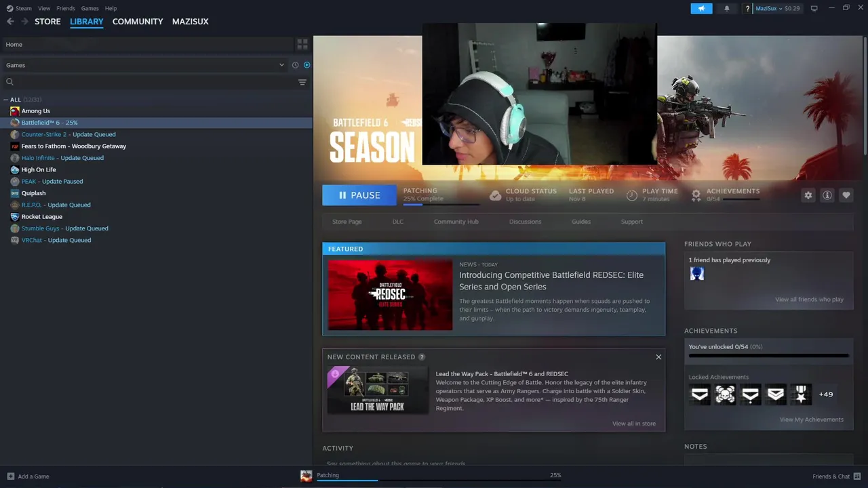Switch to Big Picture mode icon
Screen dimensions: 868x488
point(814,8)
